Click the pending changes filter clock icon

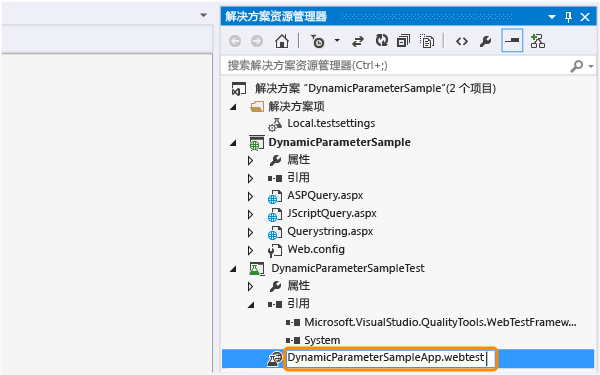[x=317, y=41]
